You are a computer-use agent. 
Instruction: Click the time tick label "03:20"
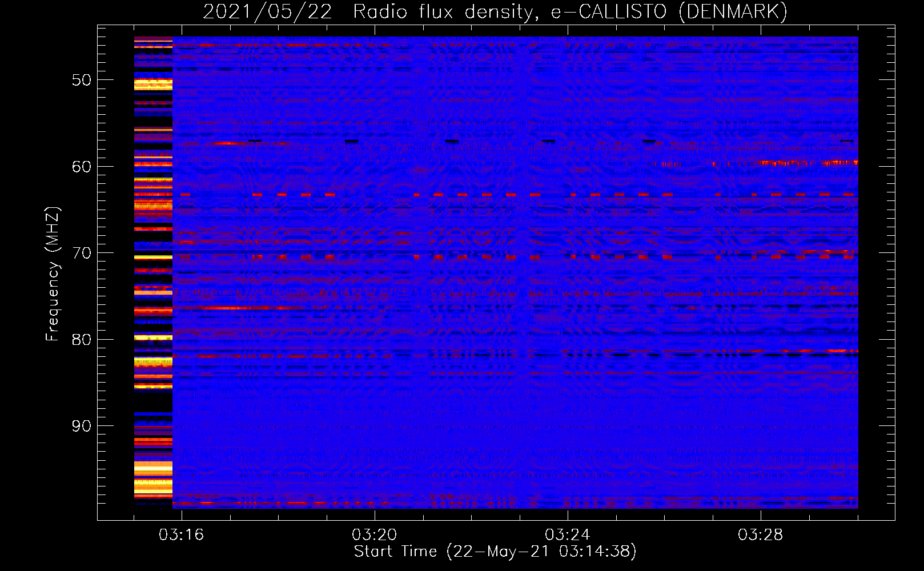375,535
